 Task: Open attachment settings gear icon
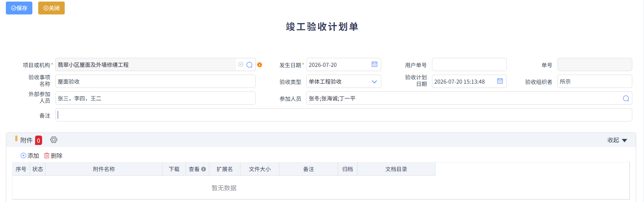point(54,139)
